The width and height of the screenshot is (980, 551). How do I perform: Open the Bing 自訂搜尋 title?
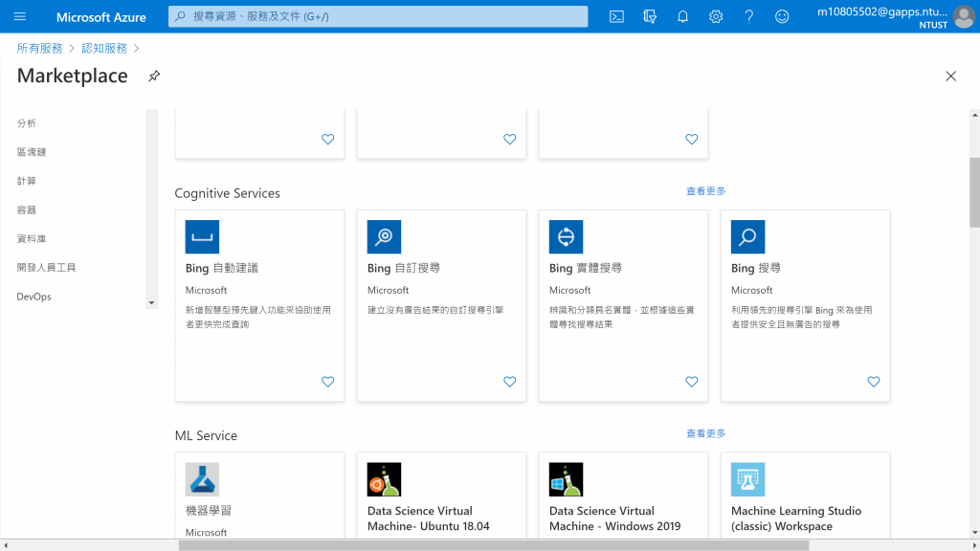pyautogui.click(x=404, y=268)
